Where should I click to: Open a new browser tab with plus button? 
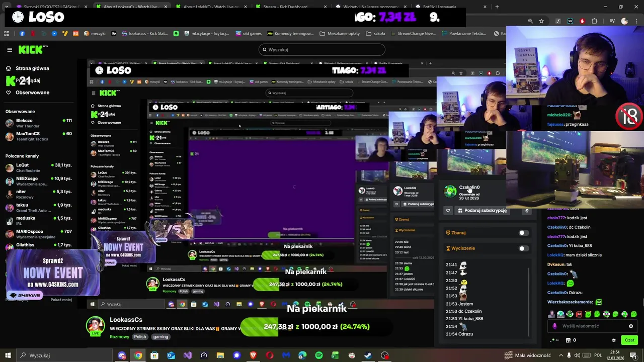[x=497, y=7]
